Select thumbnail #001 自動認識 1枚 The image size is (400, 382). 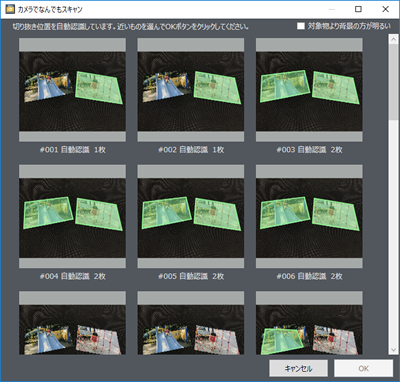point(72,90)
